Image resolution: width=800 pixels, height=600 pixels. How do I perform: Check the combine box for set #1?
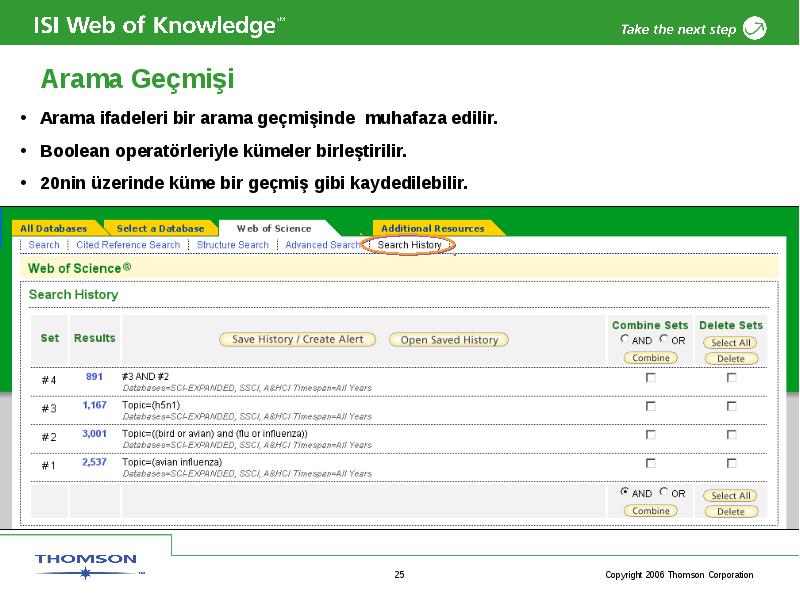(x=651, y=463)
